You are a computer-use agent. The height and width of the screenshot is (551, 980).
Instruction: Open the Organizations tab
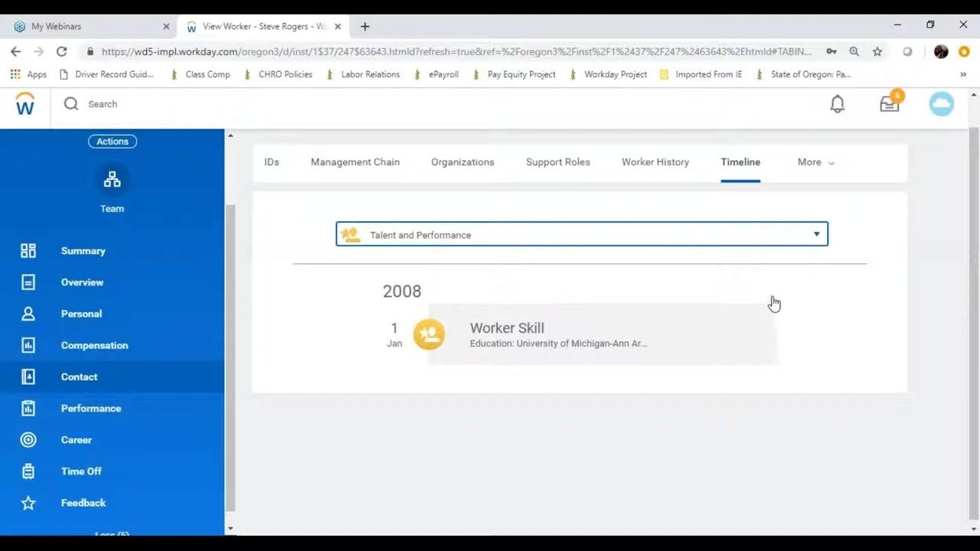coord(462,162)
